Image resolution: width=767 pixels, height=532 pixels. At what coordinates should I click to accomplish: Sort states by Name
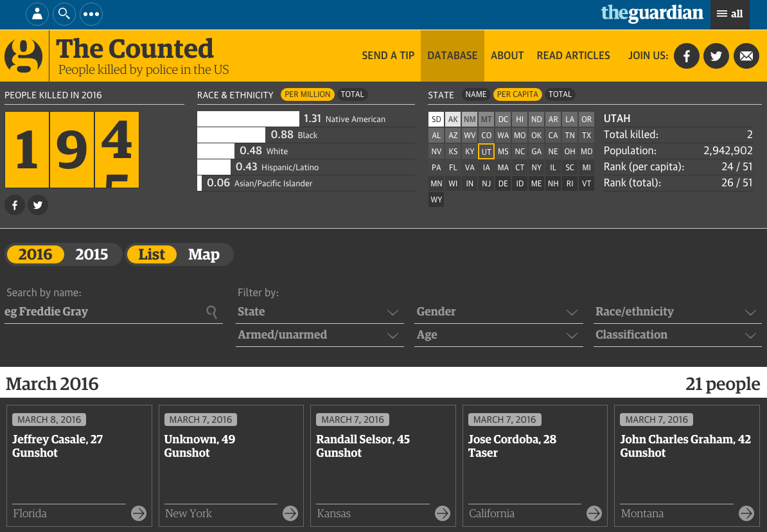click(x=475, y=94)
